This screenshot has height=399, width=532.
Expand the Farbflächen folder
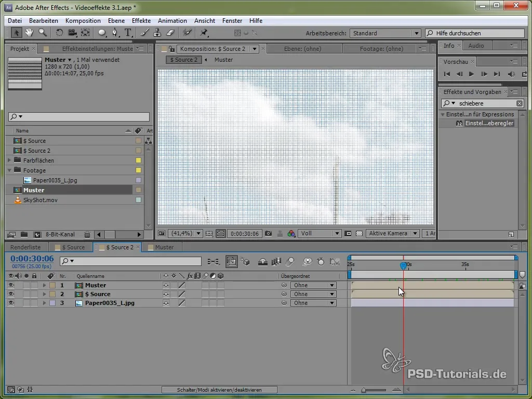[x=9, y=160]
